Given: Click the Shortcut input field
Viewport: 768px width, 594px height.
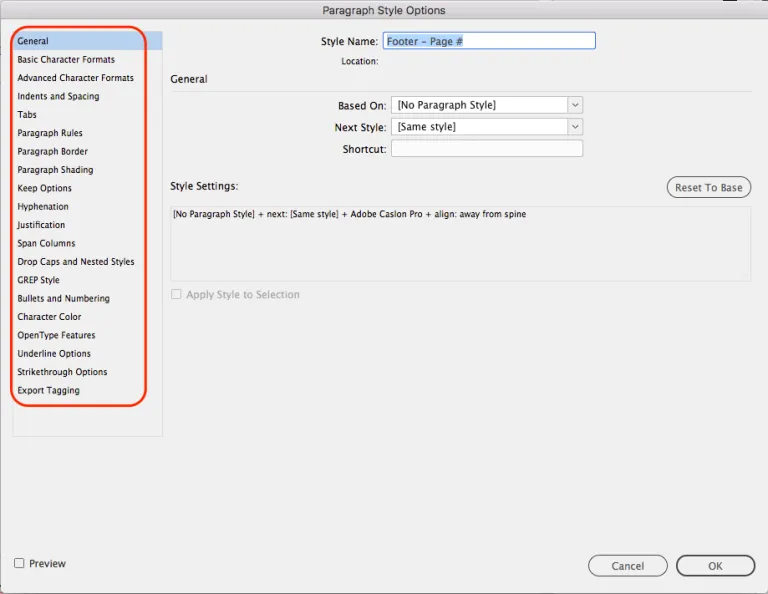Looking at the screenshot, I should pyautogui.click(x=487, y=149).
